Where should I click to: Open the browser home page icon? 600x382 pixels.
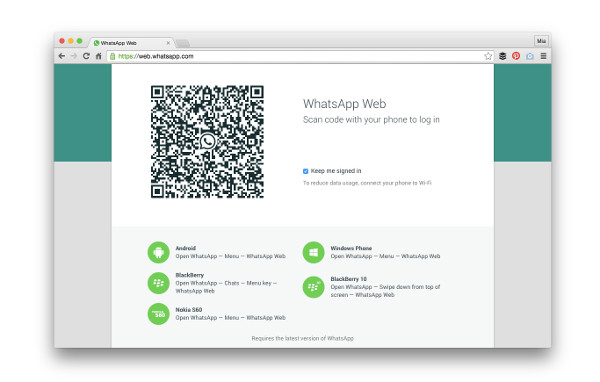click(98, 56)
